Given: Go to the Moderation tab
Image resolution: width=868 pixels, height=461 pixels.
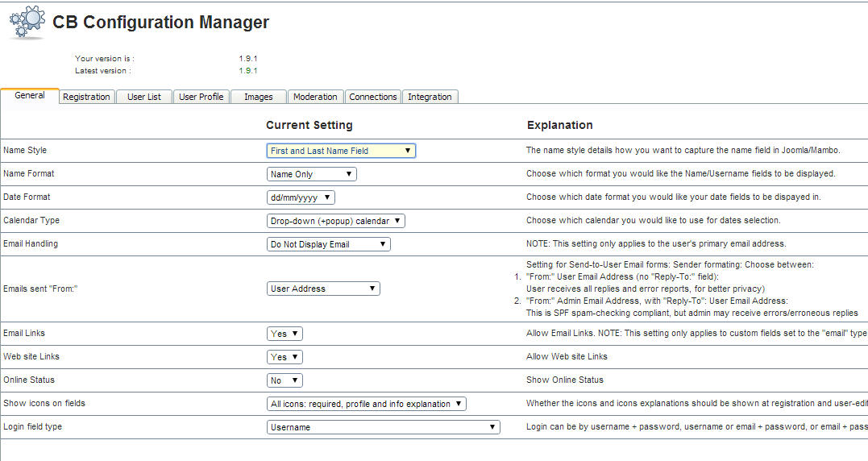Looking at the screenshot, I should (x=316, y=97).
